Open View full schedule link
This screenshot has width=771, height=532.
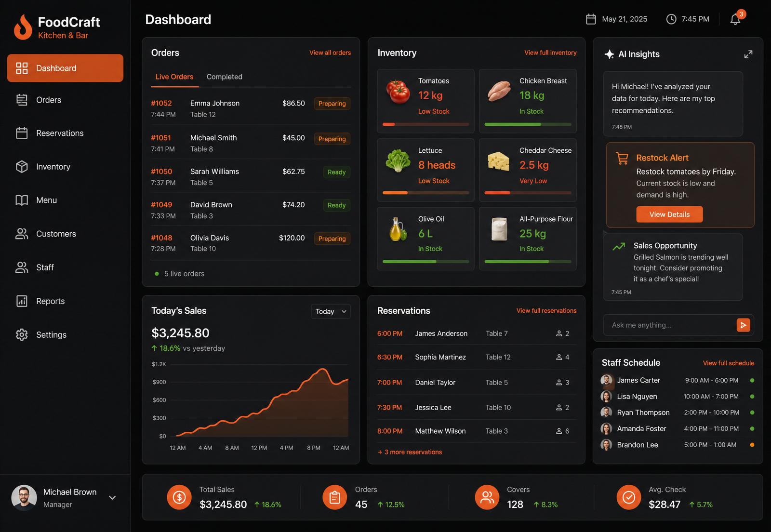(x=729, y=363)
